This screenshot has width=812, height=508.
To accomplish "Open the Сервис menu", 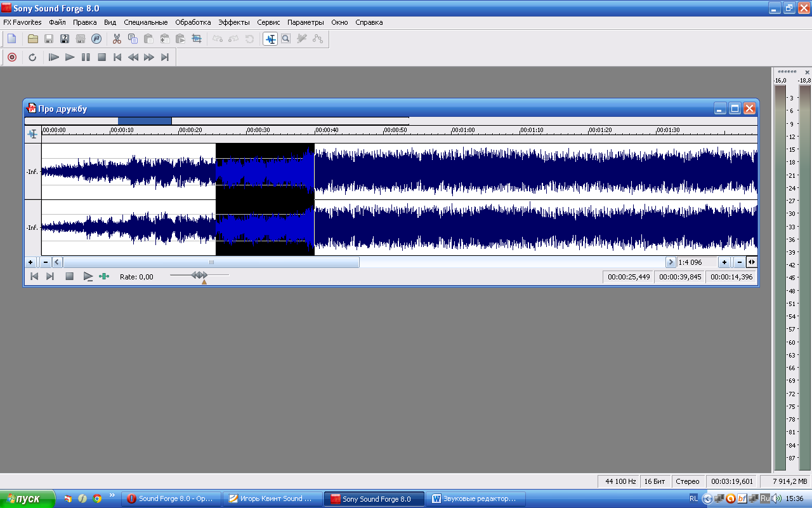I will pos(268,22).
